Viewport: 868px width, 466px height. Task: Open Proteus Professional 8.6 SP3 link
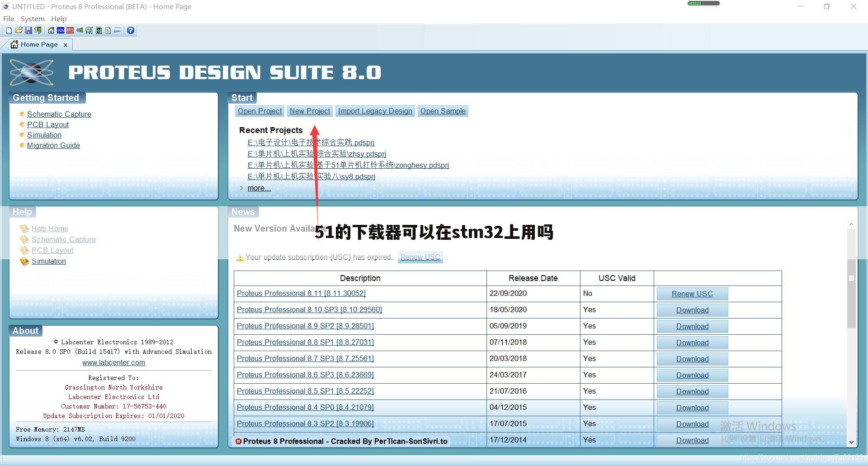tap(305, 375)
